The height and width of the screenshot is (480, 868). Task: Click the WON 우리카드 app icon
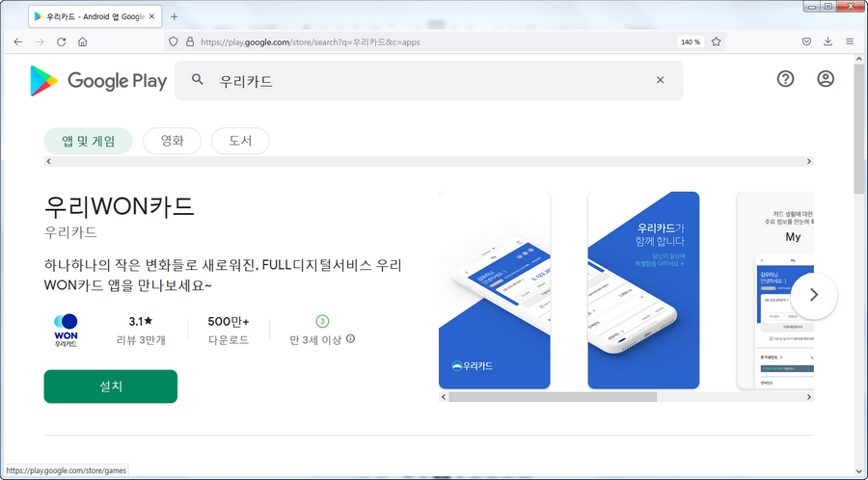66,331
